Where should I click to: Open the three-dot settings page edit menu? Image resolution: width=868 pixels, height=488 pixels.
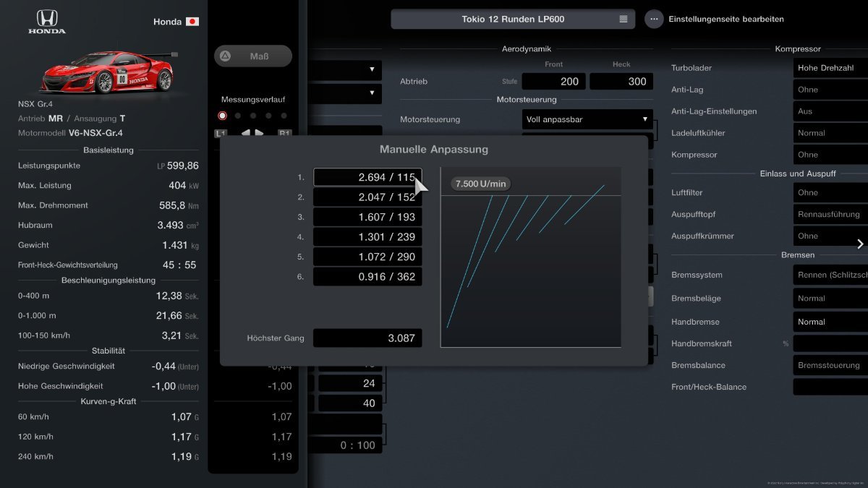[654, 19]
